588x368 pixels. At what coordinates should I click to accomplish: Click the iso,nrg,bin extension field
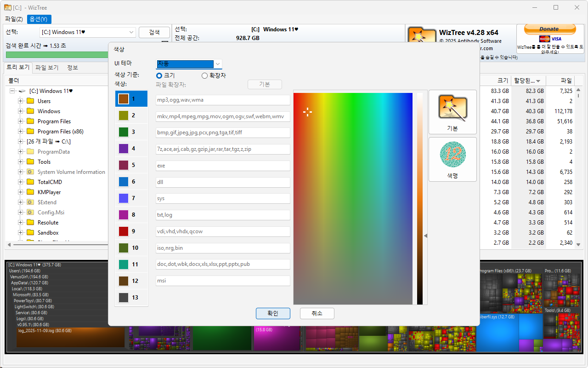pos(223,248)
